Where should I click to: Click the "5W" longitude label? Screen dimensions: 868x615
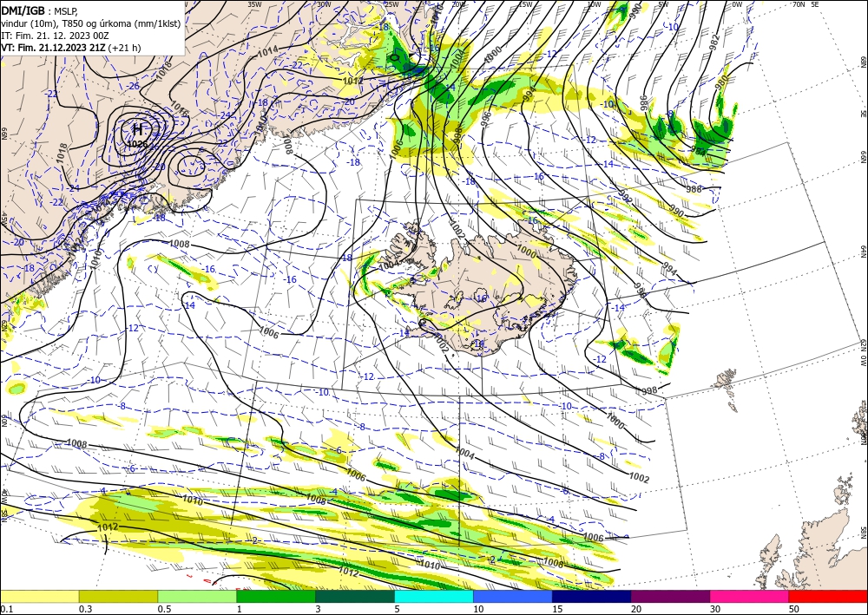pyautogui.click(x=662, y=4)
